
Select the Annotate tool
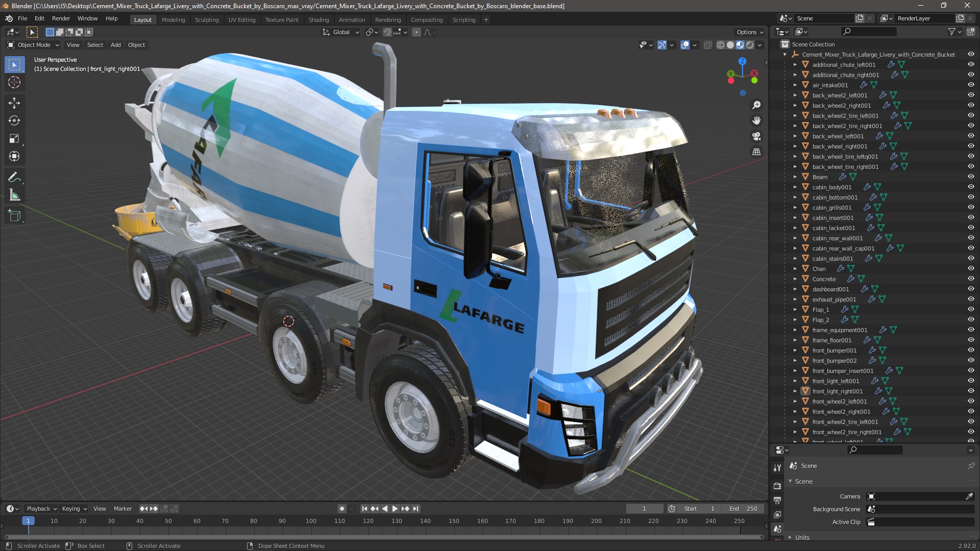pos(14,178)
